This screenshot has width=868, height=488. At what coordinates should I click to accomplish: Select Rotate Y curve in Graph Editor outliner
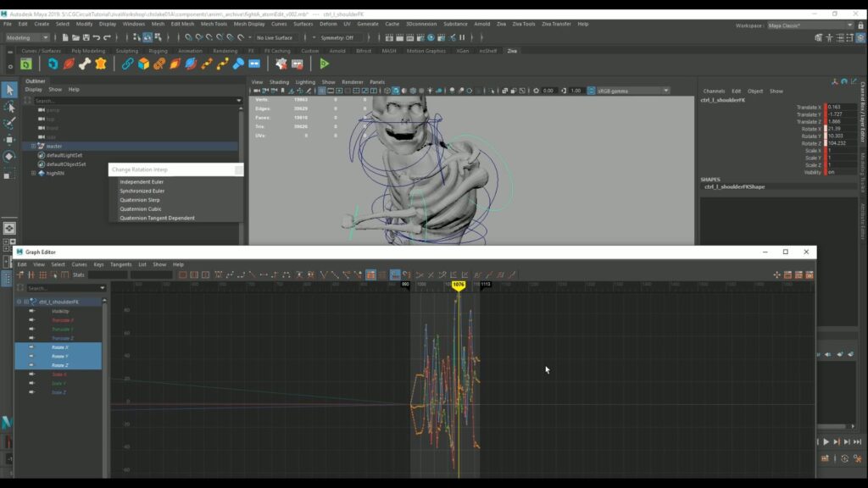point(58,357)
